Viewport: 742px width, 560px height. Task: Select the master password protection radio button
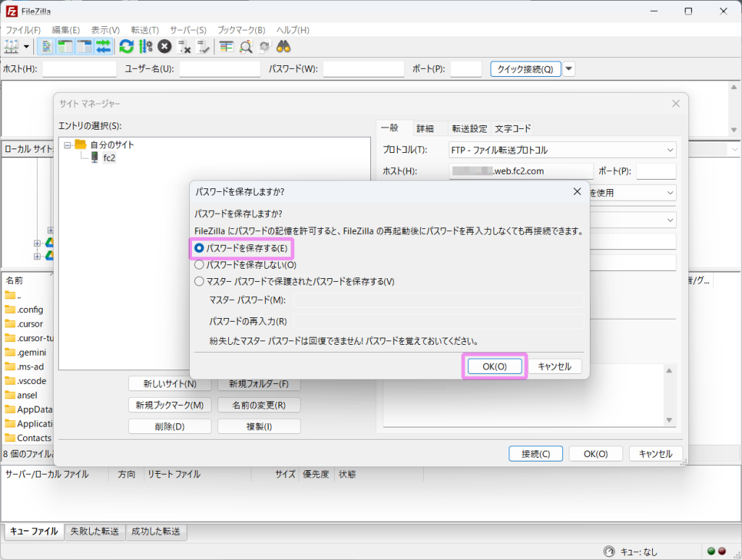[199, 281]
